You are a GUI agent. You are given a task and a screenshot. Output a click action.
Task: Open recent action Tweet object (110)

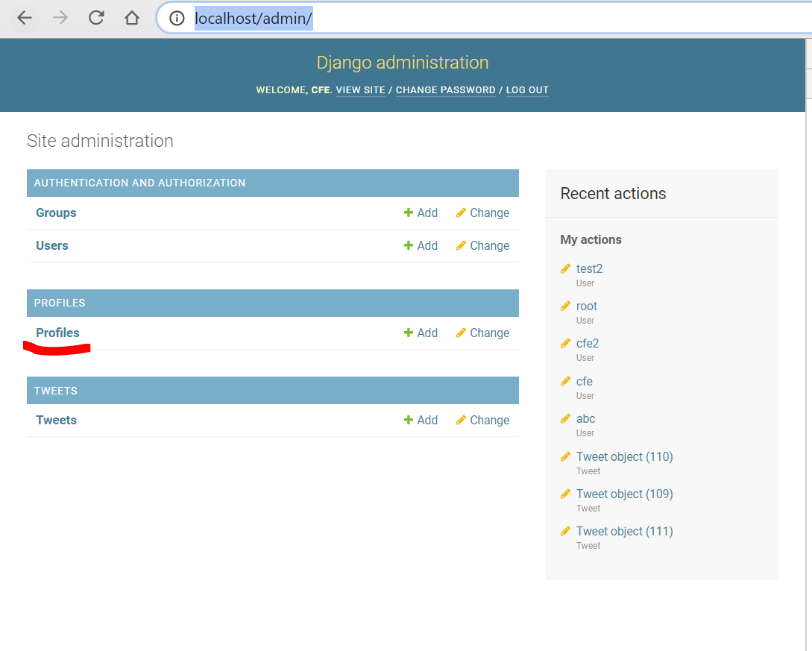(625, 457)
